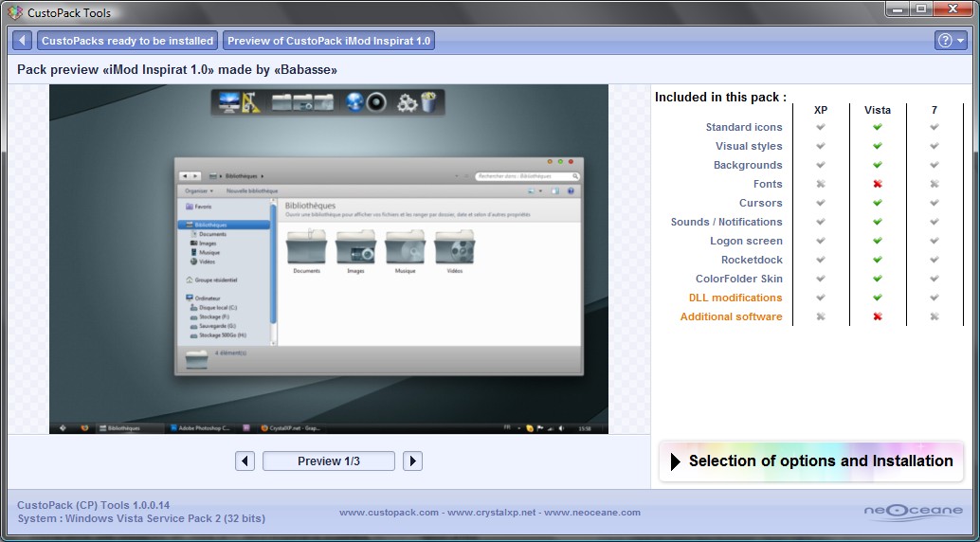
Task: Click Windows 7 grey checkmark for Cursors
Action: [935, 203]
